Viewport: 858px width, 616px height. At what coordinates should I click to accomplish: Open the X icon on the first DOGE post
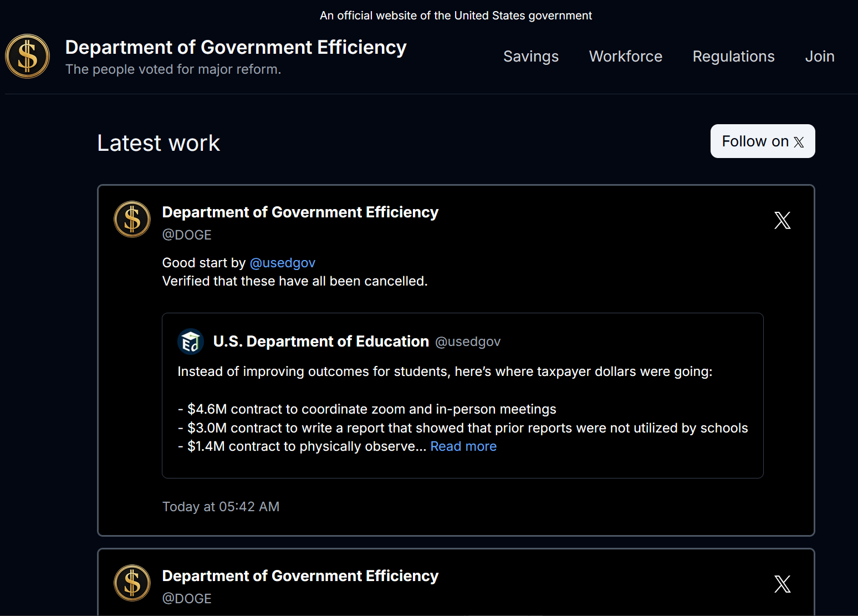(782, 220)
